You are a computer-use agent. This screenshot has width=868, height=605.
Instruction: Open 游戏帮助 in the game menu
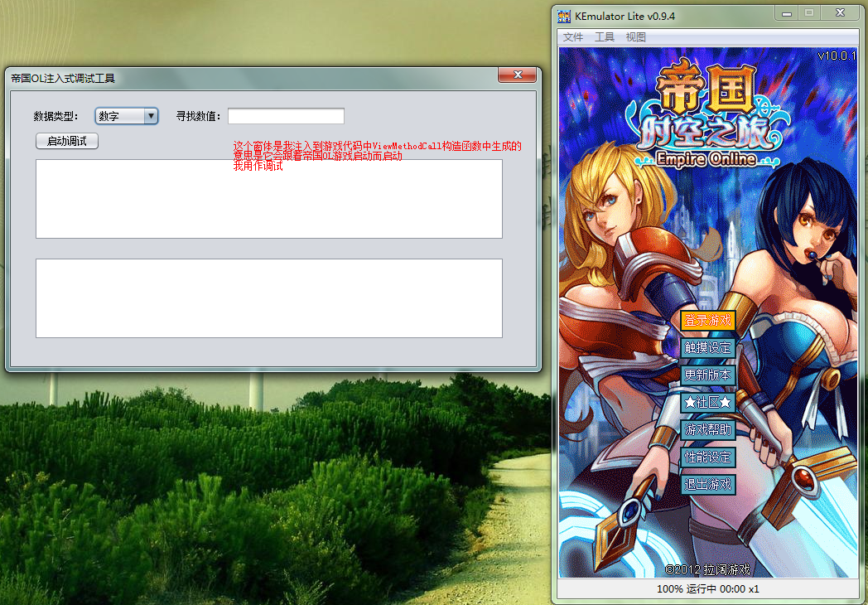point(707,429)
